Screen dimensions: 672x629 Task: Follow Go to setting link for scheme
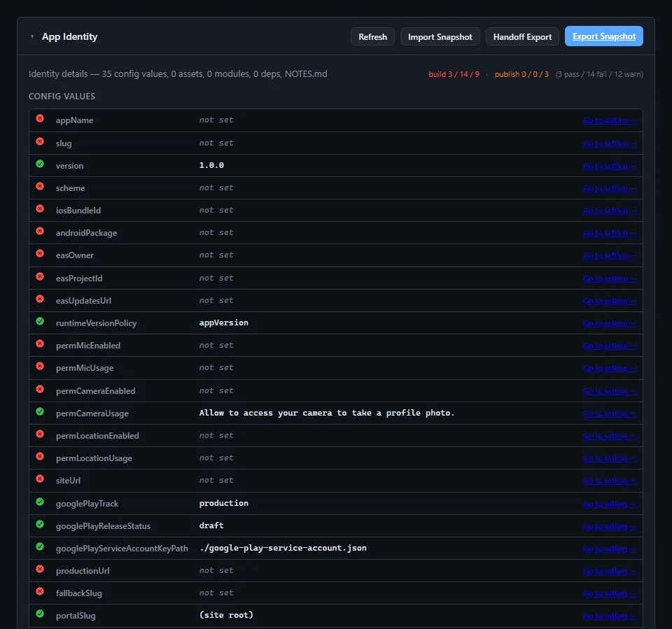click(x=610, y=188)
